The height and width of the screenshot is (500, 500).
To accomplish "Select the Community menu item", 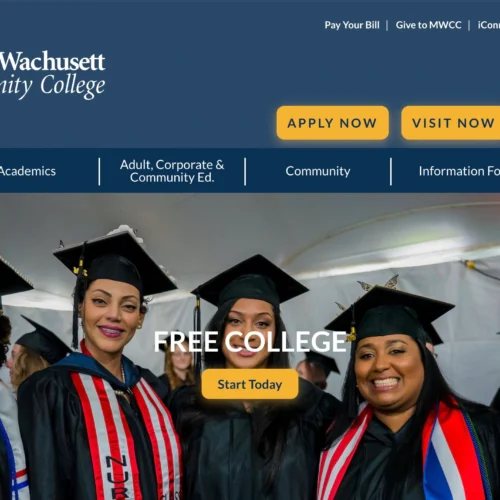I will (x=318, y=171).
